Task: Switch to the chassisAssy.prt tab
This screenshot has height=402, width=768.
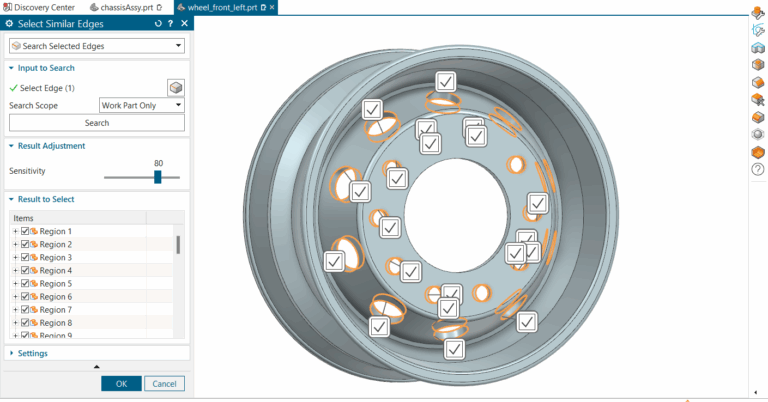Action: point(126,7)
